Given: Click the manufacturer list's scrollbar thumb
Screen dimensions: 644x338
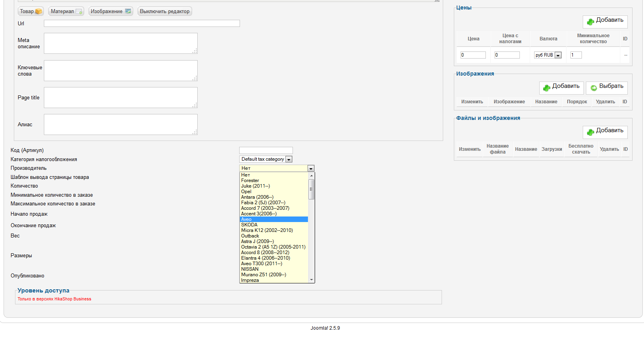Looking at the screenshot, I should point(312,189).
